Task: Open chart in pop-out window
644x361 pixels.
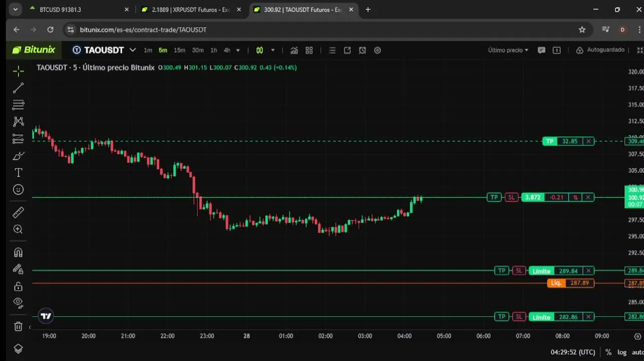Action: coord(347,50)
